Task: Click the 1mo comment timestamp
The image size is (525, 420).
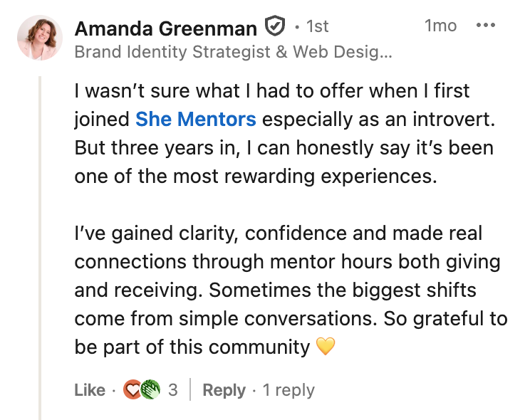Action: (x=440, y=26)
